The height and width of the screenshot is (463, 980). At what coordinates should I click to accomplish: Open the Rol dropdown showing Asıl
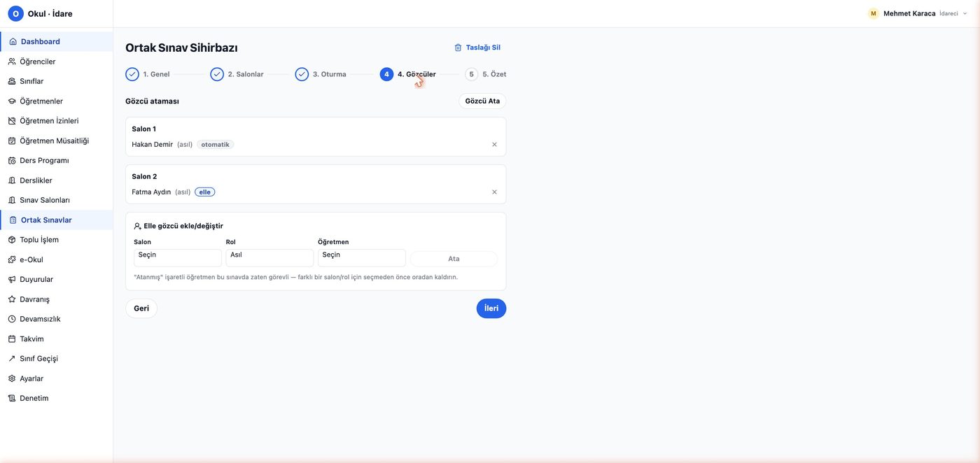coord(269,258)
